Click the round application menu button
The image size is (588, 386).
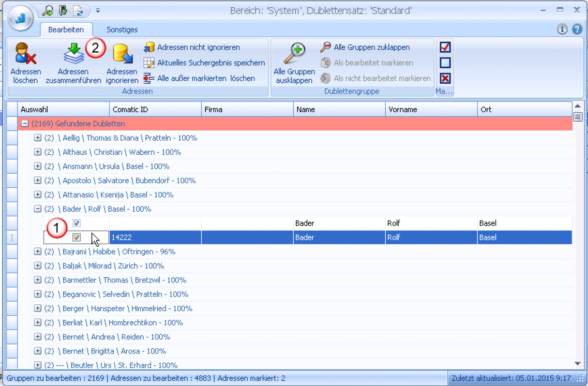tap(21, 18)
